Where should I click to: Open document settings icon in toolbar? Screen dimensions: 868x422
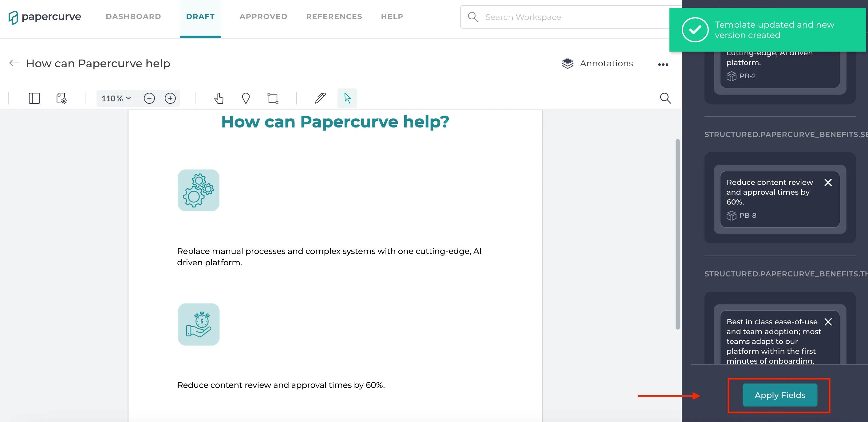pyautogui.click(x=61, y=98)
